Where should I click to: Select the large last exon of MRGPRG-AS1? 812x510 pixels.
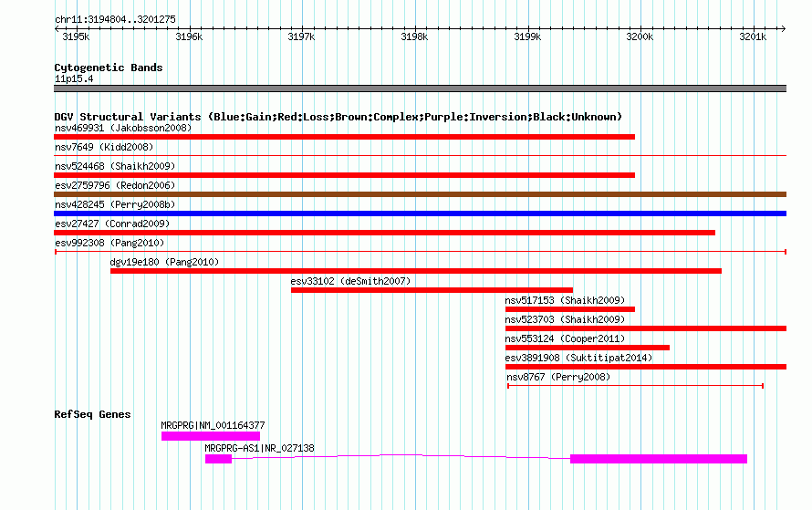659,459
